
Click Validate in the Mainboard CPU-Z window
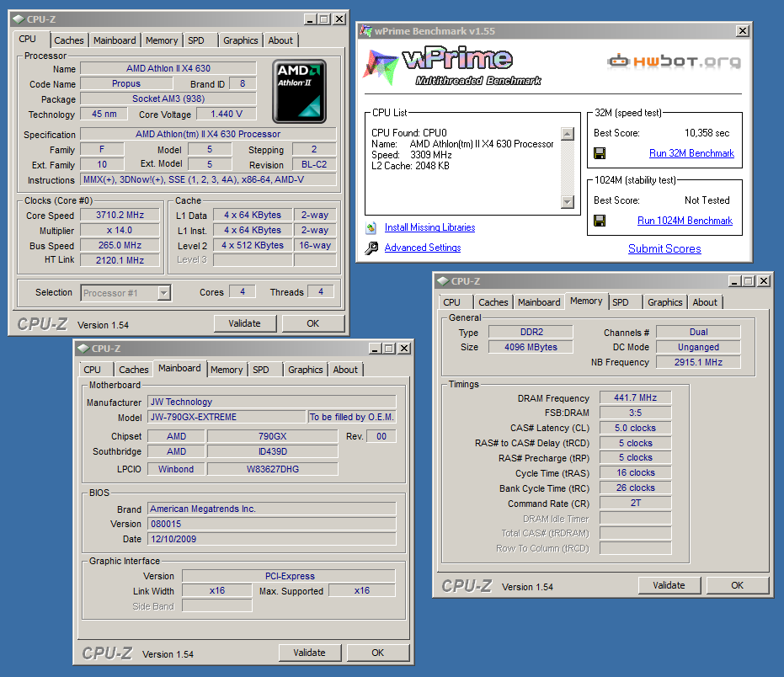[x=310, y=653]
